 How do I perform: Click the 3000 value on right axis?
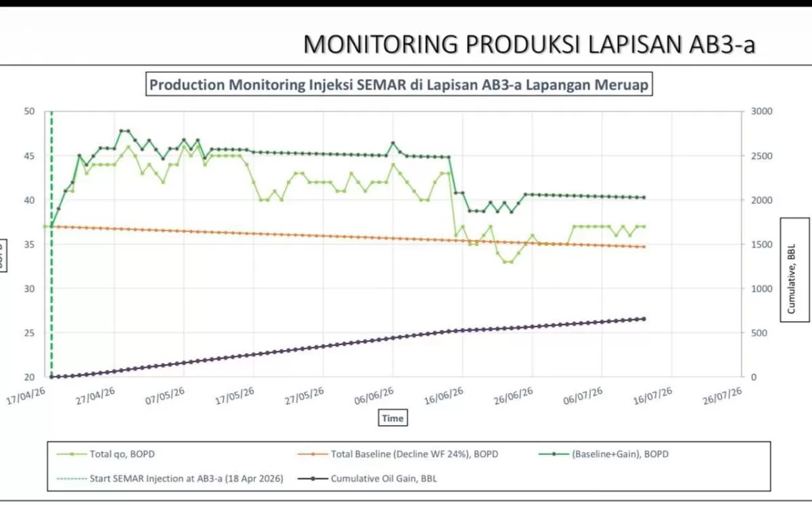[761, 111]
